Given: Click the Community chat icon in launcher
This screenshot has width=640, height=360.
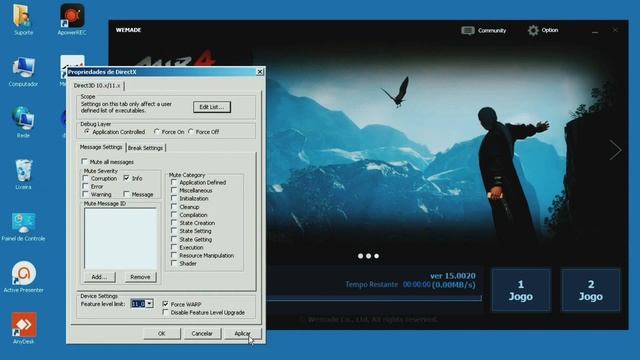Looking at the screenshot, I should [x=468, y=31].
